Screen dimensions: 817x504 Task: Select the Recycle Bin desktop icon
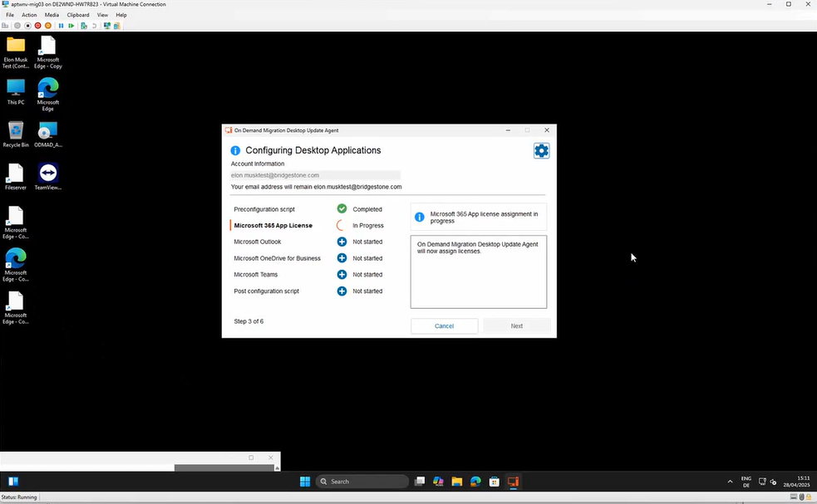tap(16, 135)
